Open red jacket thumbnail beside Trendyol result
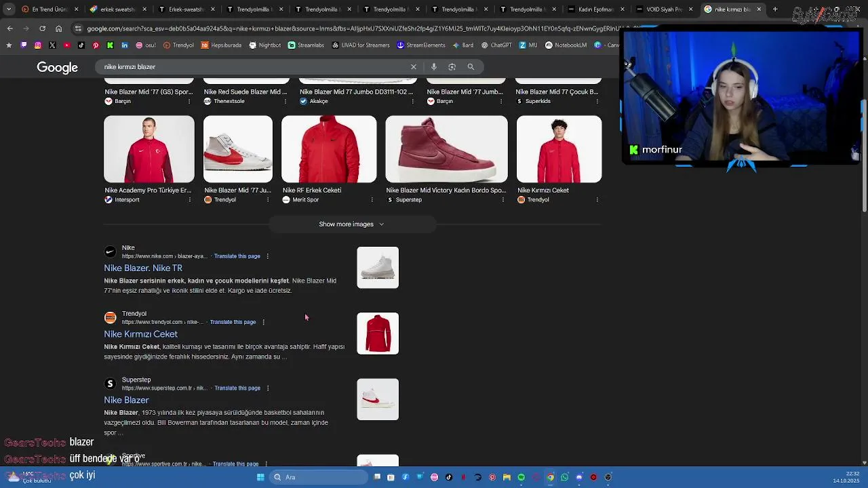 click(378, 333)
